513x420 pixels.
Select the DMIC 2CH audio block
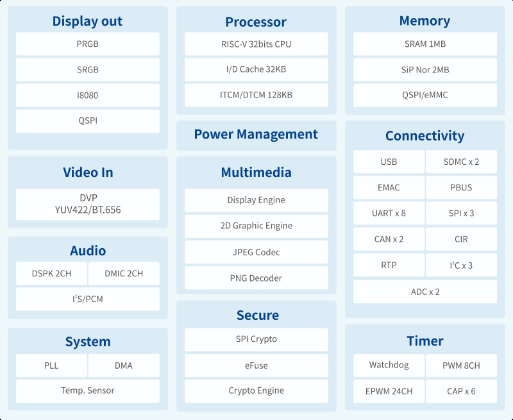pos(124,273)
